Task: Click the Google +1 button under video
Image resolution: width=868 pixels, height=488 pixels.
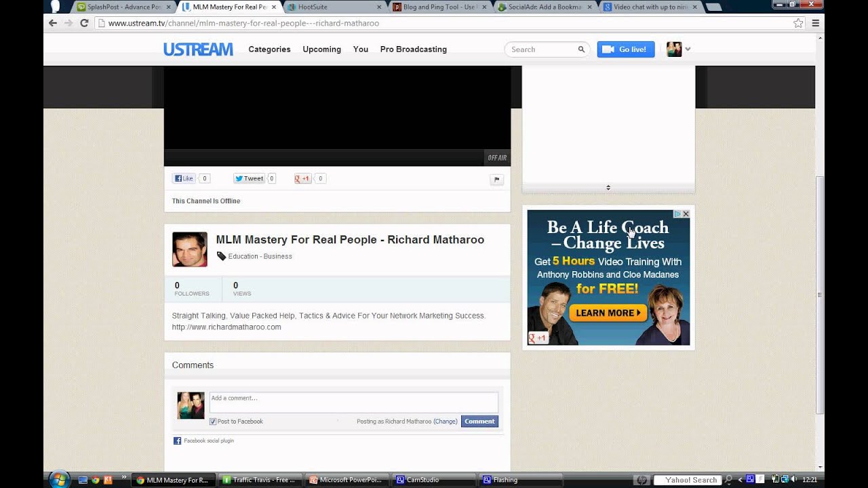Action: tap(302, 179)
